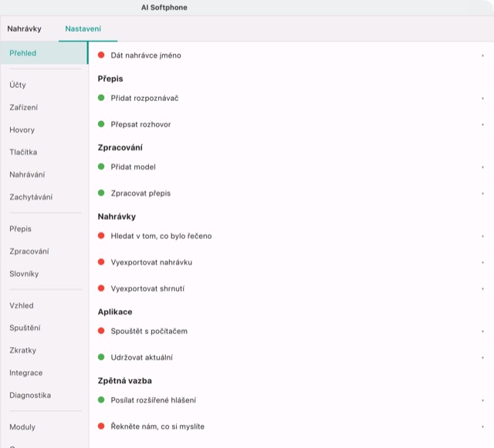
Task: Click green status dot of Přidat model
Action: click(x=101, y=167)
